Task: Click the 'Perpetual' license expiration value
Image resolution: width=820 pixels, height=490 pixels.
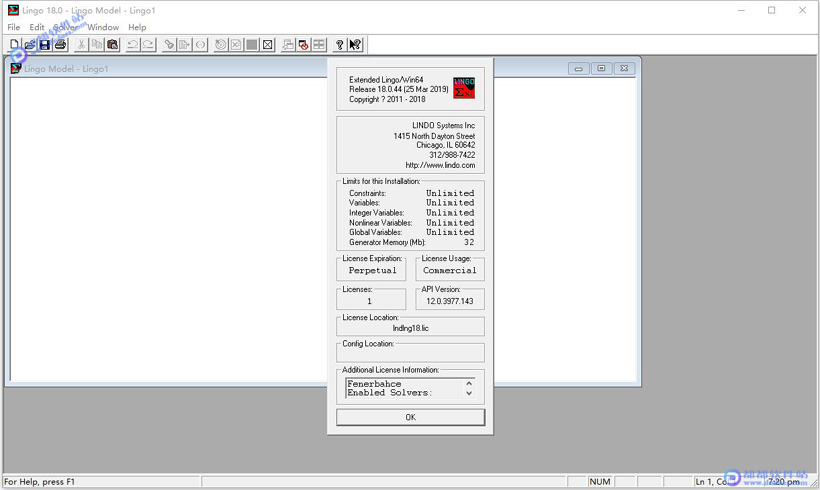Action: point(372,270)
